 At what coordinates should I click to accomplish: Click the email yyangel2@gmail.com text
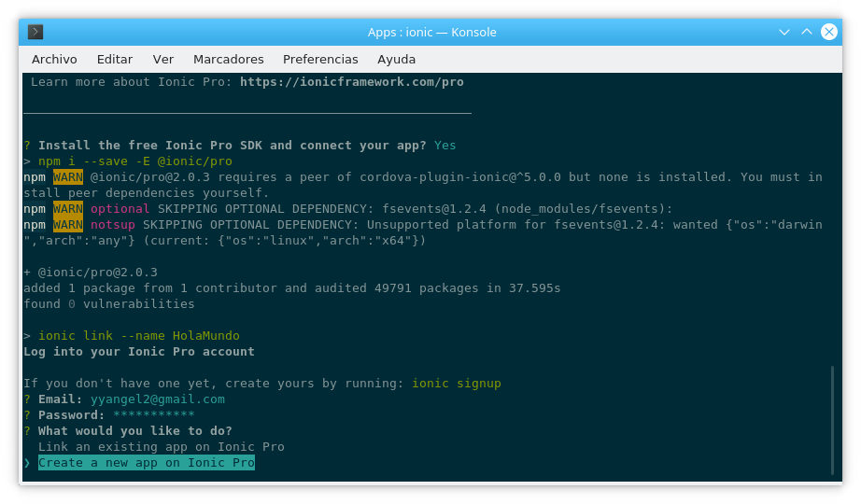(x=158, y=399)
